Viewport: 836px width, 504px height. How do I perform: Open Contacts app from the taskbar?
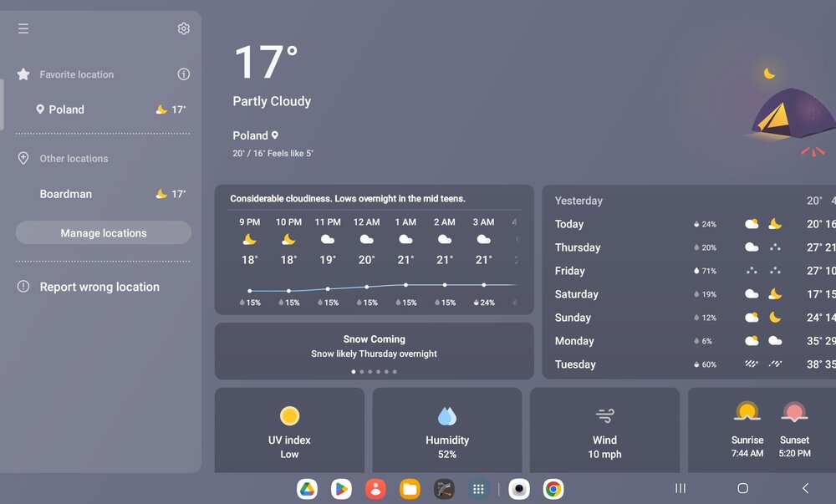pyautogui.click(x=375, y=489)
